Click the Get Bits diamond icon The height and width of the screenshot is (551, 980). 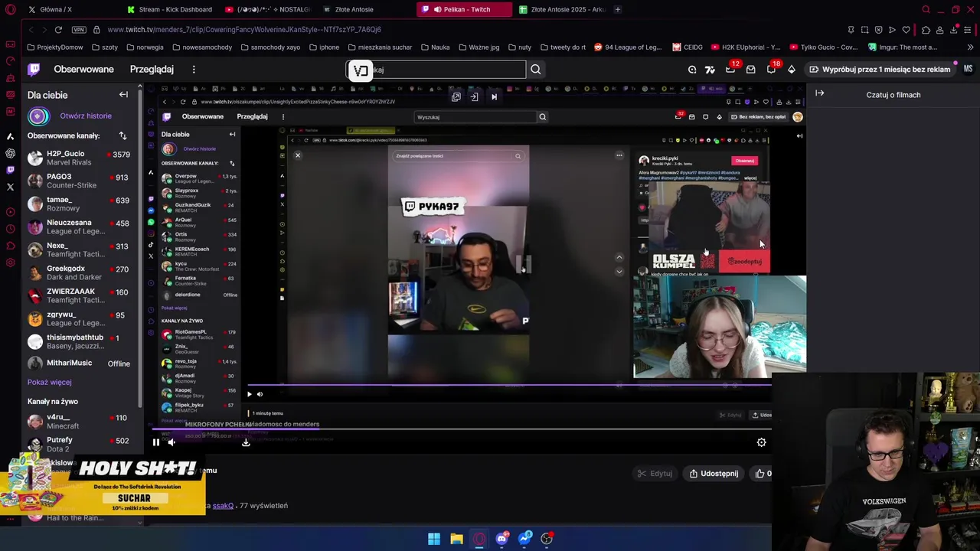tap(792, 70)
